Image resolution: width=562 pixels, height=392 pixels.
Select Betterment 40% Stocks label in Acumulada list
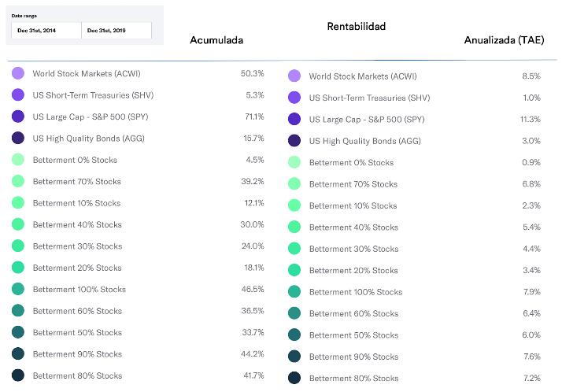(77, 224)
